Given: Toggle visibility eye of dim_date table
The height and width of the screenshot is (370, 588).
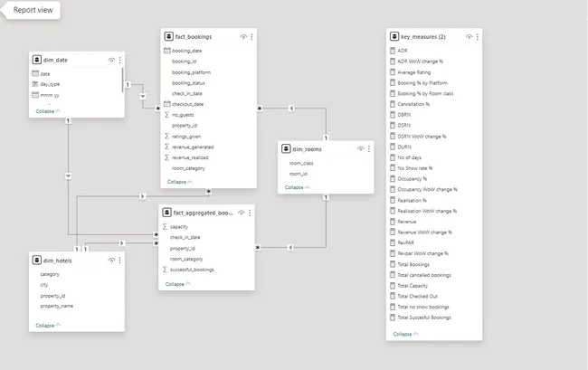Looking at the screenshot, I should click(x=111, y=60).
